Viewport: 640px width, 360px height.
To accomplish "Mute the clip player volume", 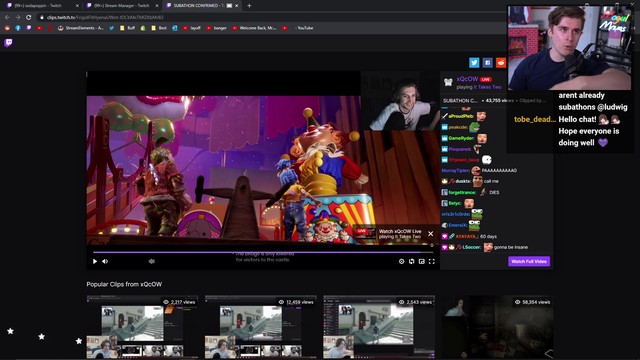I will click(105, 261).
